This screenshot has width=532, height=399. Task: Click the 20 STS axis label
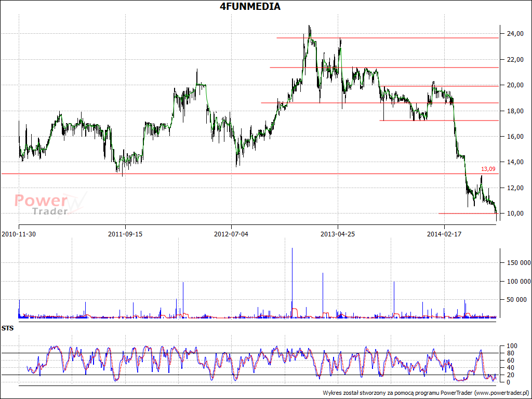(510, 375)
